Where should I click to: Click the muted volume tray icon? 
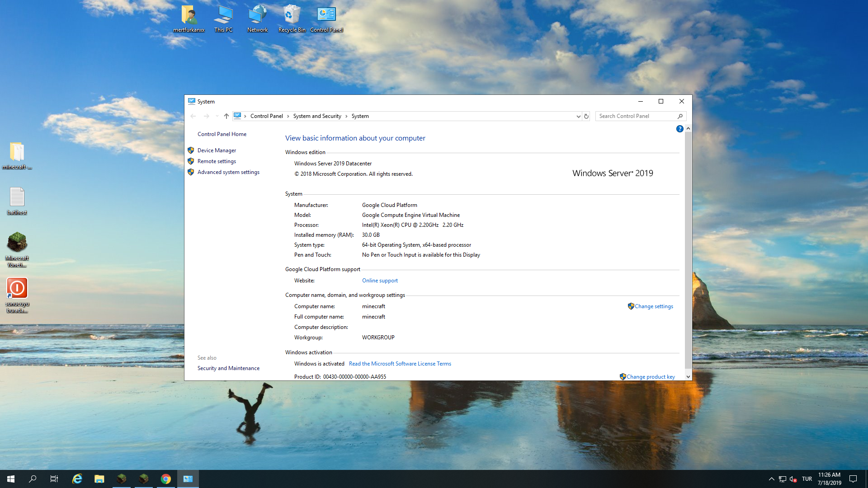793,479
